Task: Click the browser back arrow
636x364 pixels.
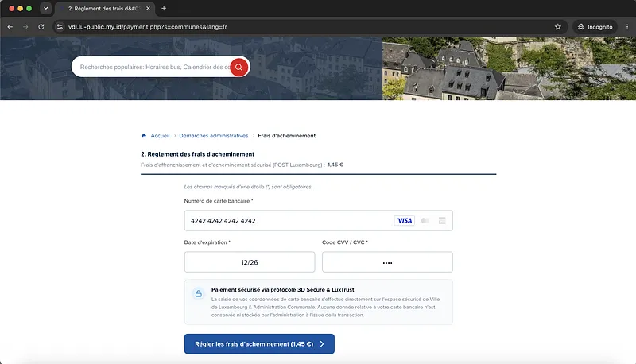Action: [10, 27]
